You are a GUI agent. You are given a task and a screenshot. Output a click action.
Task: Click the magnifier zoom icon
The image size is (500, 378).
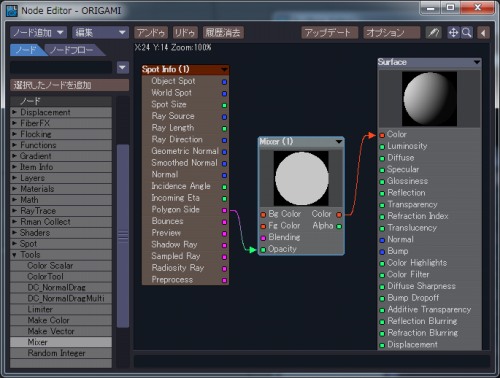(467, 33)
